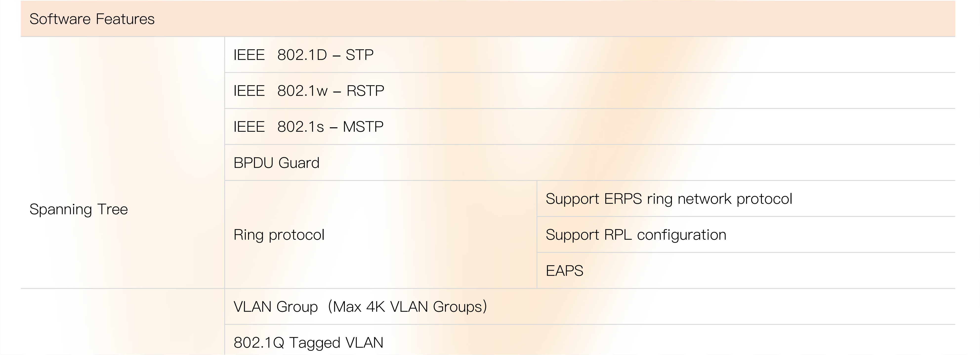The height and width of the screenshot is (355, 980).
Task: Click the 802.1s standard number
Action: 301,127
